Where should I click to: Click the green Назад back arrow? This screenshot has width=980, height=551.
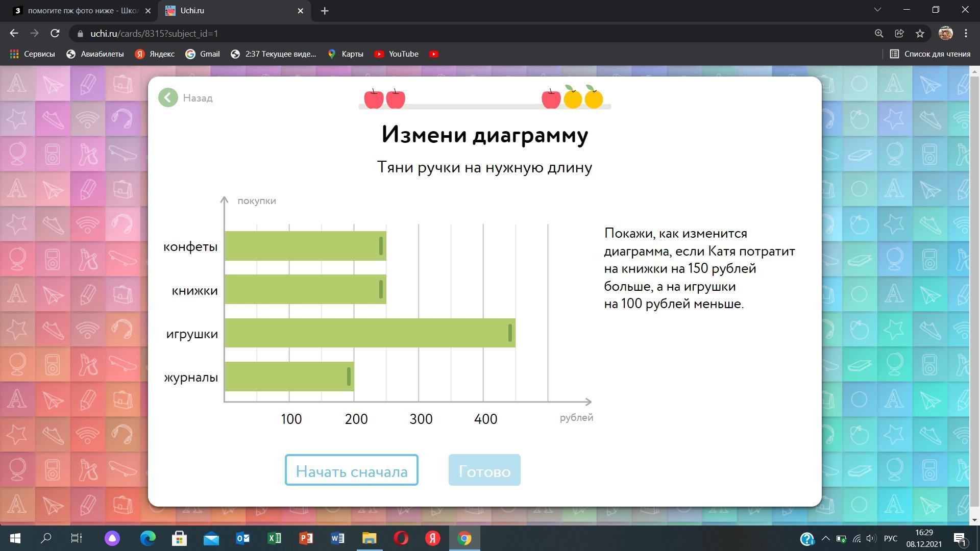168,97
